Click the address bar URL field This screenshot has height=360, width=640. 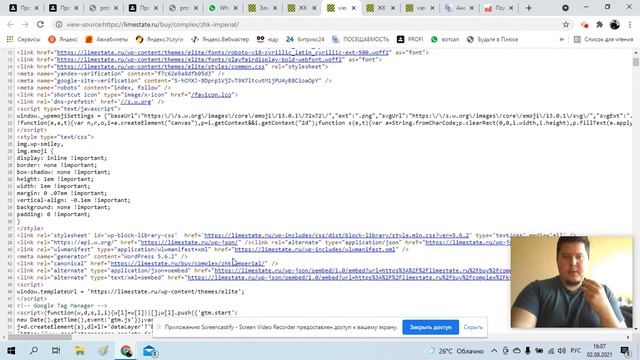tap(310, 24)
